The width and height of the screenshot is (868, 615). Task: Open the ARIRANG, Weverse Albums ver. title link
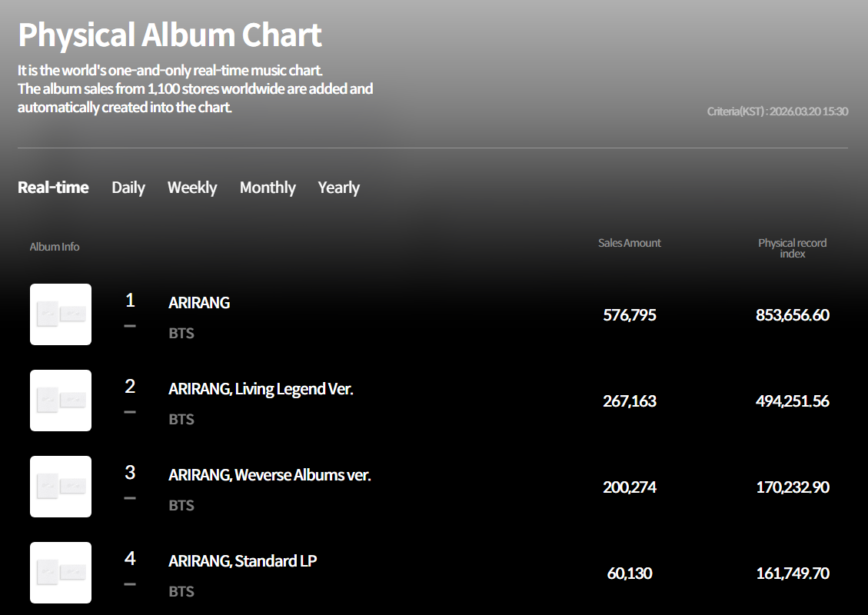point(269,475)
